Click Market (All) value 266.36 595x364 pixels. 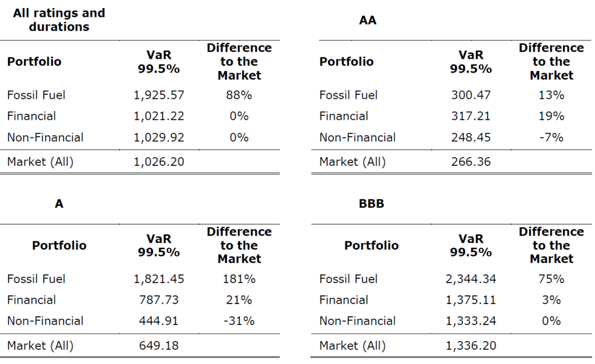[471, 162]
